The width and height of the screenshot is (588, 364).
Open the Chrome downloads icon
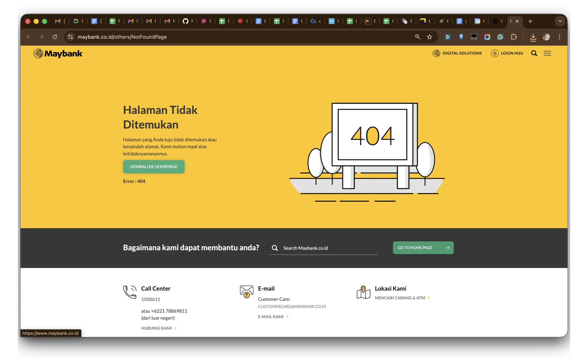[533, 37]
